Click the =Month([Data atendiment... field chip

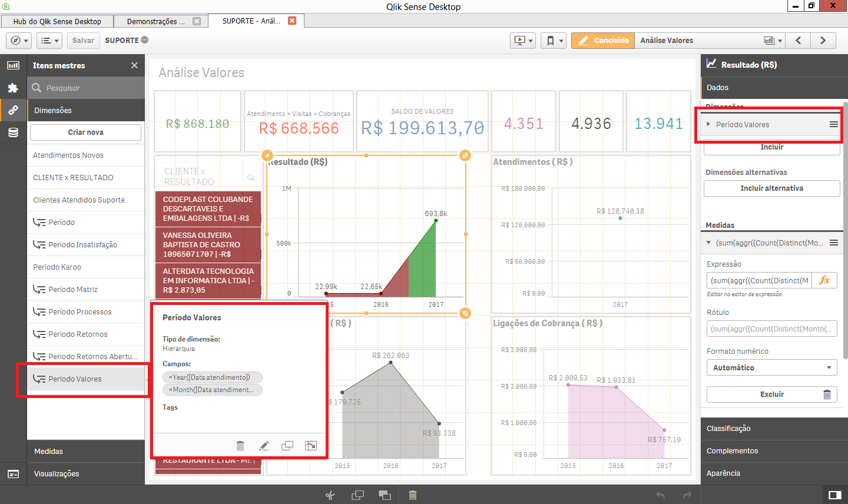(213, 390)
